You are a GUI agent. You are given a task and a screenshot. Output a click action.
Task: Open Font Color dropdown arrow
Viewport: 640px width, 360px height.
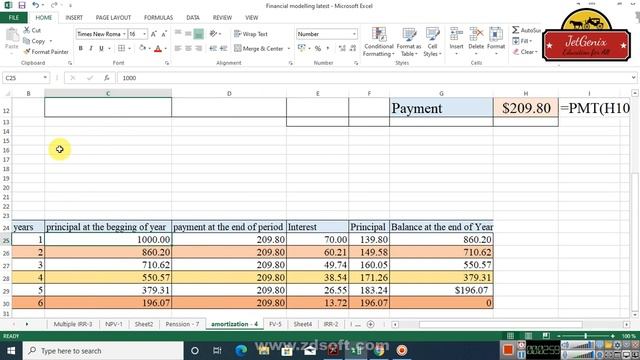click(x=165, y=49)
